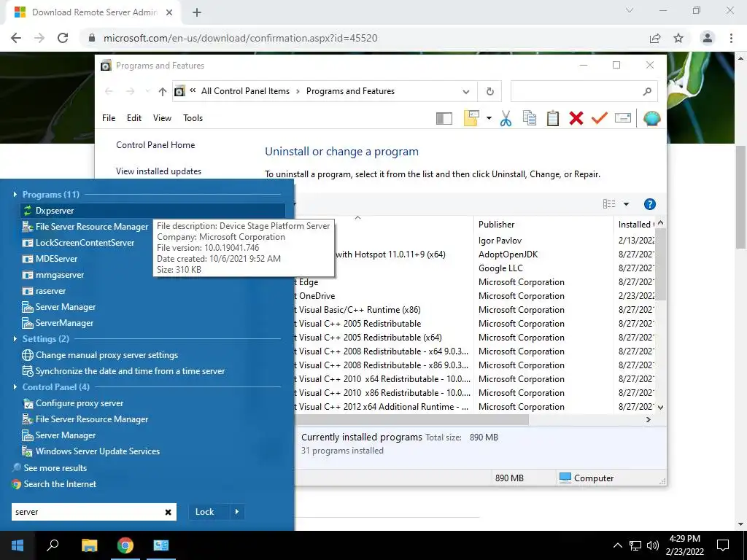
Task: Click the shell globe toolbar icon
Action: click(651, 118)
